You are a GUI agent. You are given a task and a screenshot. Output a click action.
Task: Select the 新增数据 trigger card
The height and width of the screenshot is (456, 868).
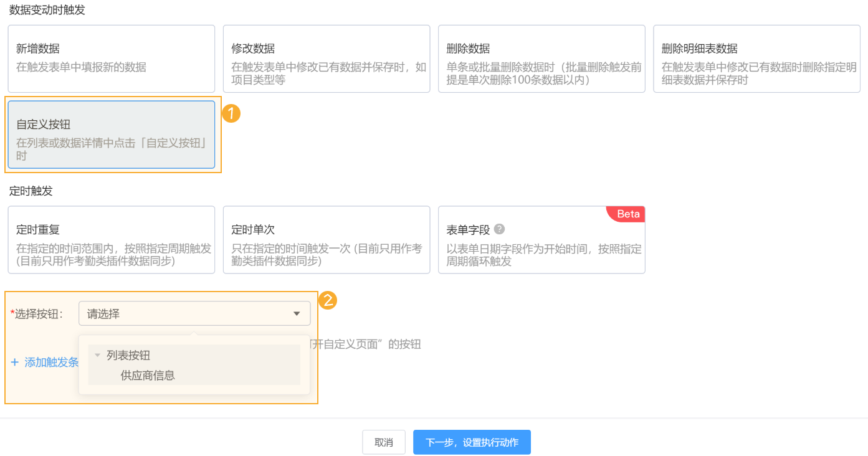(x=112, y=59)
